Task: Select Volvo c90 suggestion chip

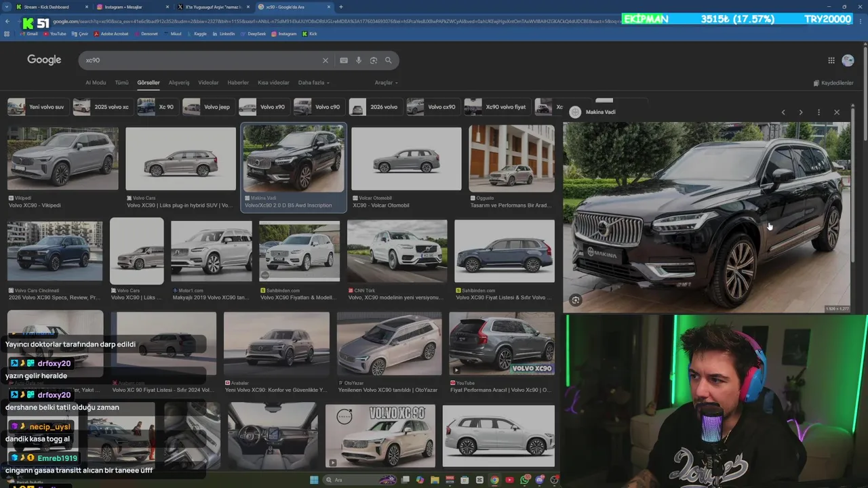Action: (x=318, y=107)
